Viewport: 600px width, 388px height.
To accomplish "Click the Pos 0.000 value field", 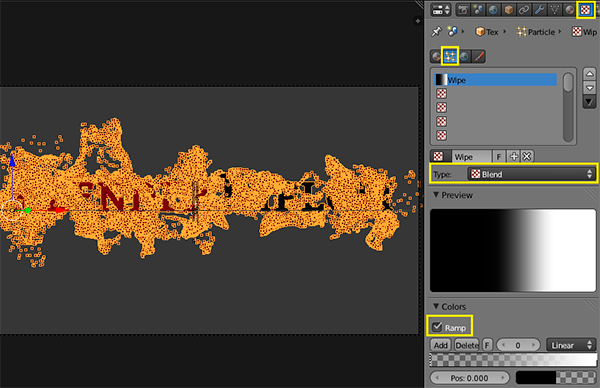I will pos(470,378).
